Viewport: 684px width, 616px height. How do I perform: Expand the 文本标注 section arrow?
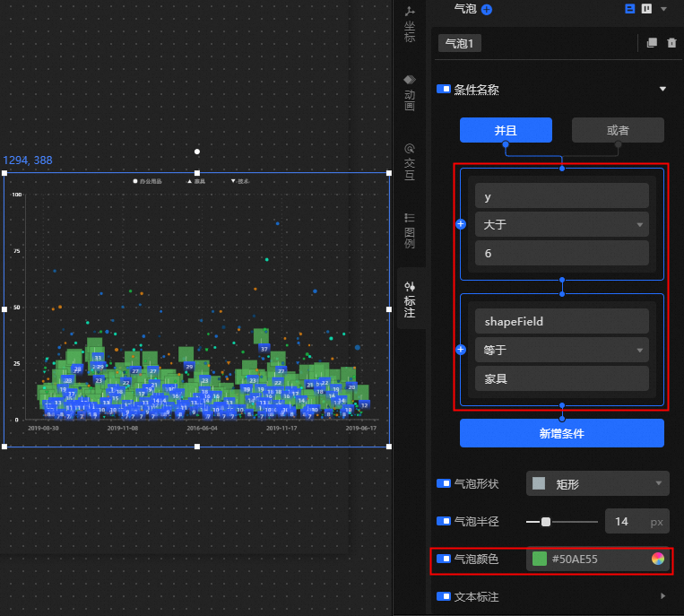(662, 596)
